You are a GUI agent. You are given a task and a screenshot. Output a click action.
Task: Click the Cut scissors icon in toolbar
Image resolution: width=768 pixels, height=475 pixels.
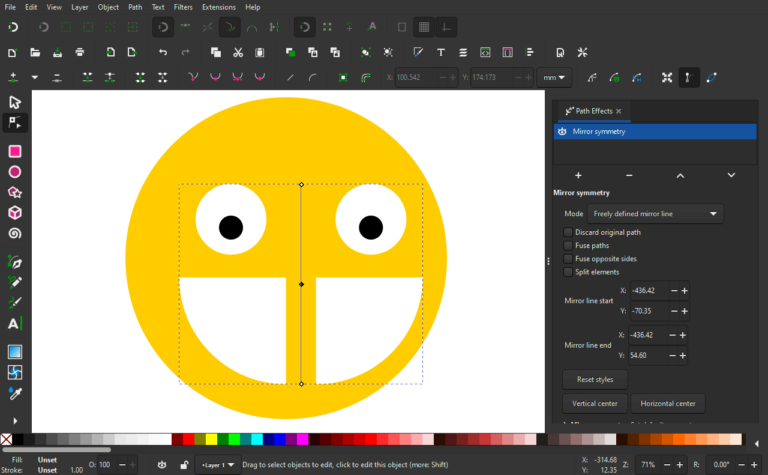[x=237, y=52]
